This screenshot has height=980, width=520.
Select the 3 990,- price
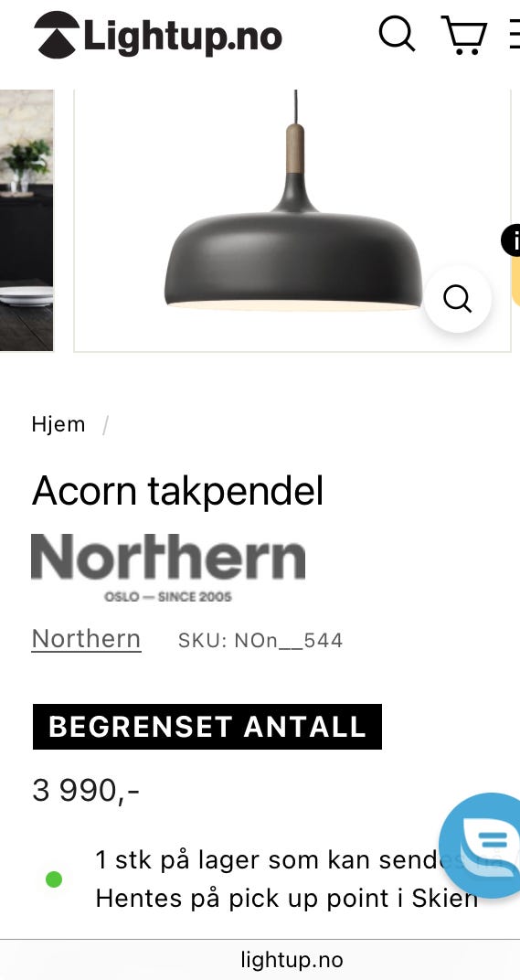point(86,791)
